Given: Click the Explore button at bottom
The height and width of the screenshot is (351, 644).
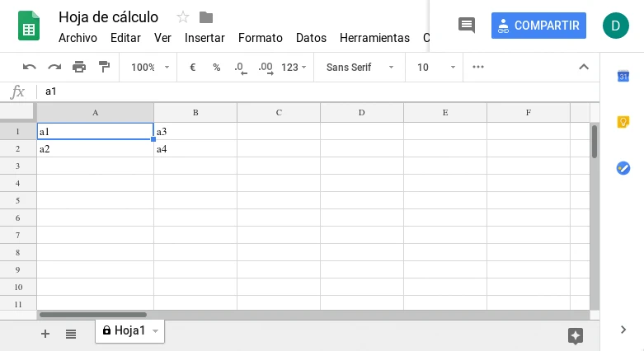Looking at the screenshot, I should pyautogui.click(x=576, y=335).
